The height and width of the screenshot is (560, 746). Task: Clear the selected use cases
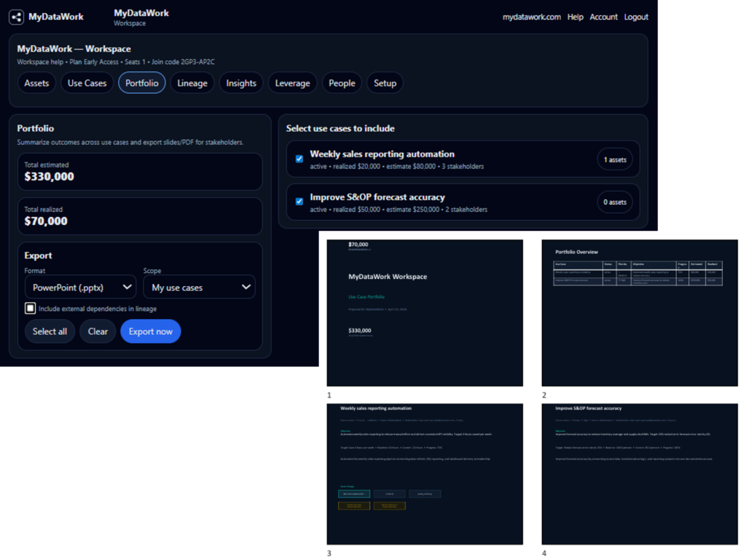click(x=98, y=331)
